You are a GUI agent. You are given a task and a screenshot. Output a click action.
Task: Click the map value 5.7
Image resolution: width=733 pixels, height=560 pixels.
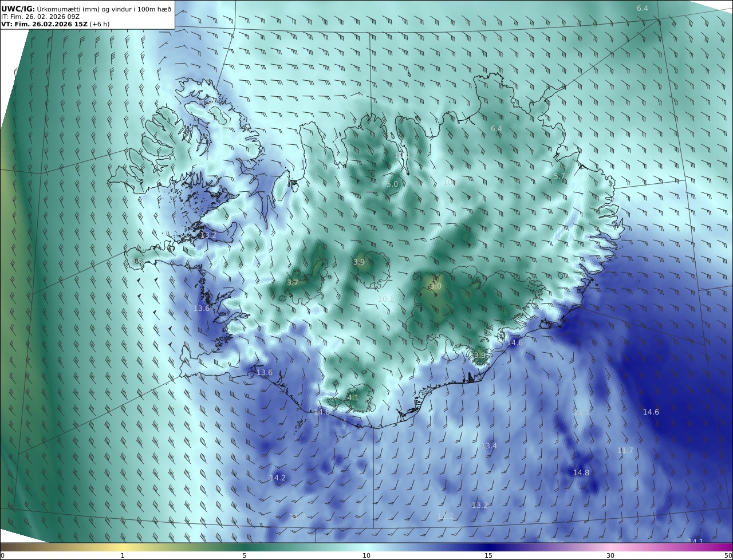(x=559, y=176)
